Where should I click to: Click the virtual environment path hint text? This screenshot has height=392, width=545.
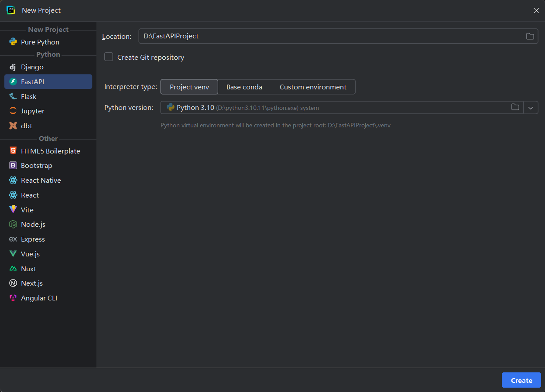275,125
